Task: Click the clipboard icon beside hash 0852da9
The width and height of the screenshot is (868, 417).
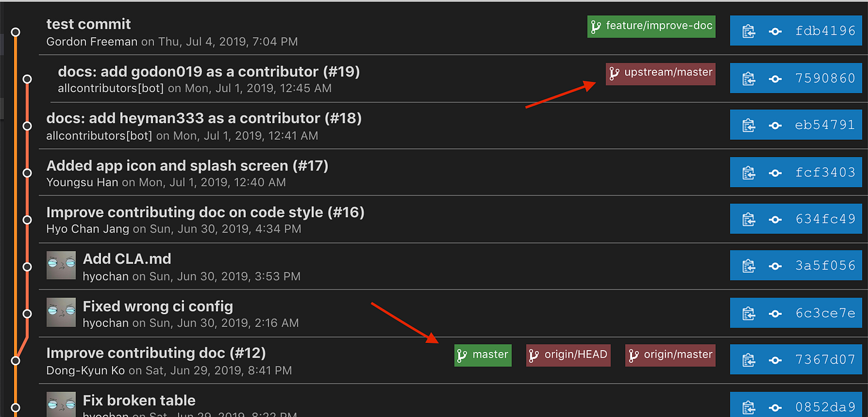Action: (748, 406)
